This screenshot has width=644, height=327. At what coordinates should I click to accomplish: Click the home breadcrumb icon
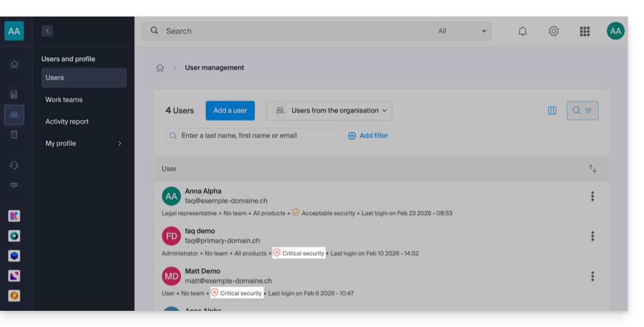160,68
